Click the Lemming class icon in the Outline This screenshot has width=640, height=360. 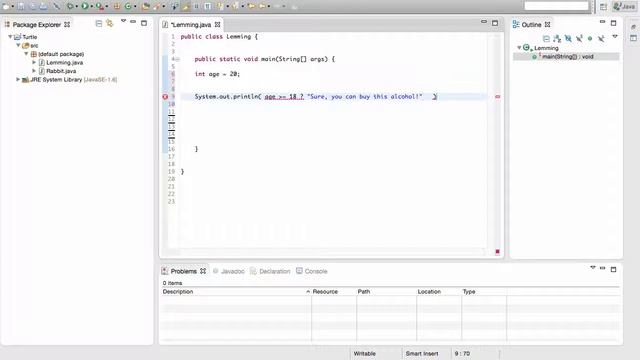(527, 48)
